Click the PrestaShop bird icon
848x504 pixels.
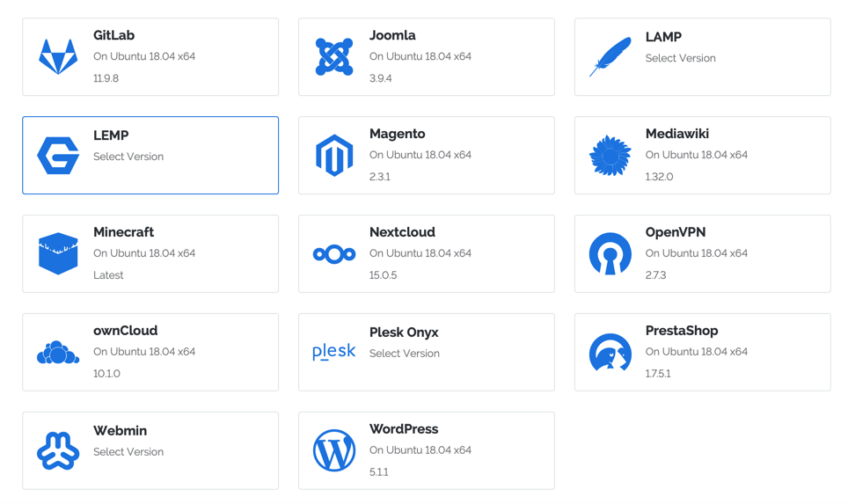coord(610,352)
